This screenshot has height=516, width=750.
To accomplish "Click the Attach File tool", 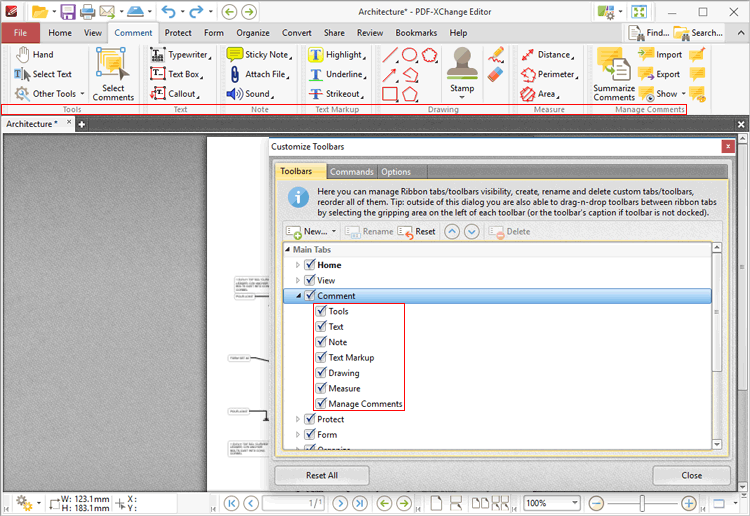I will 260,74.
